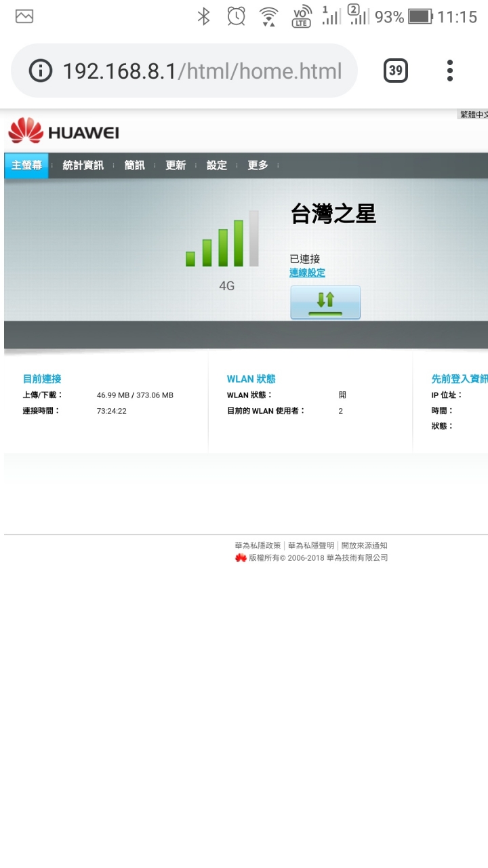
Task: Click the 73:24:22 connection time value
Action: point(112,411)
